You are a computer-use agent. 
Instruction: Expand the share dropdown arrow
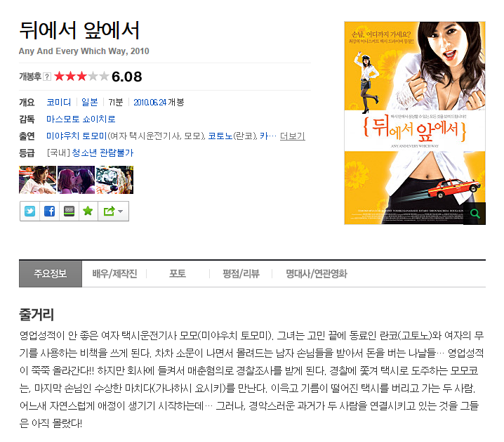(121, 212)
